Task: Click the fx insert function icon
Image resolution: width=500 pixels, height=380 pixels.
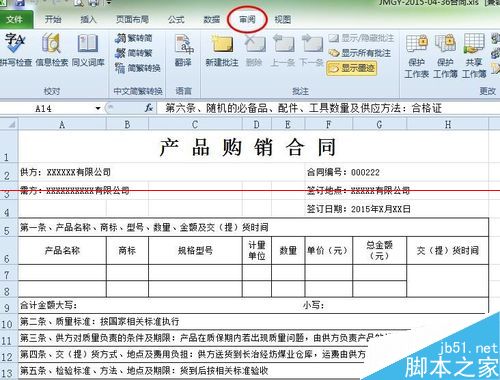Action: (149, 108)
